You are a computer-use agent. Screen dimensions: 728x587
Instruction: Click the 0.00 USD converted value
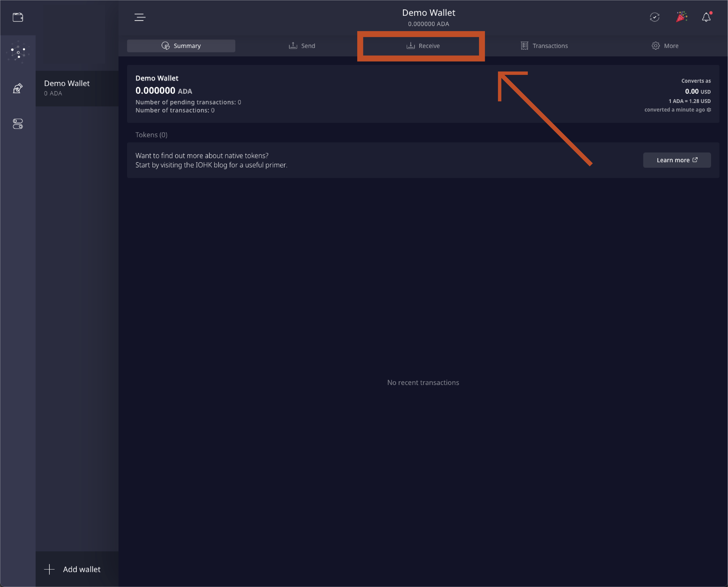698,91
